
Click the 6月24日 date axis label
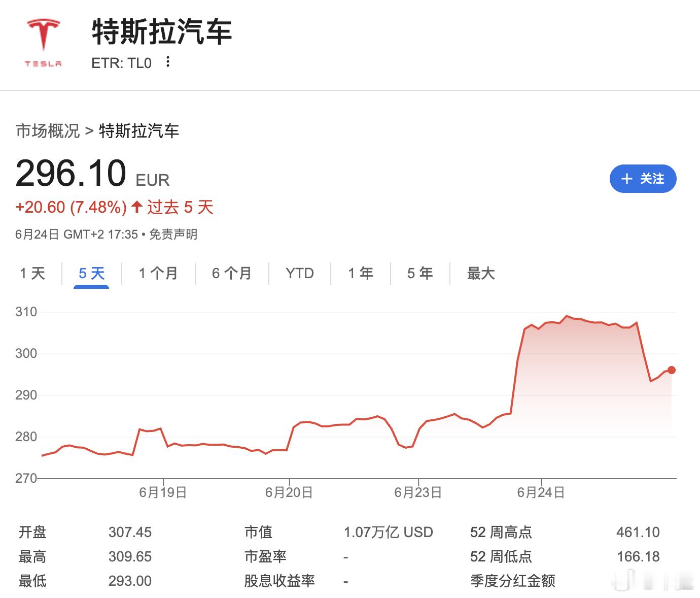coord(541,492)
